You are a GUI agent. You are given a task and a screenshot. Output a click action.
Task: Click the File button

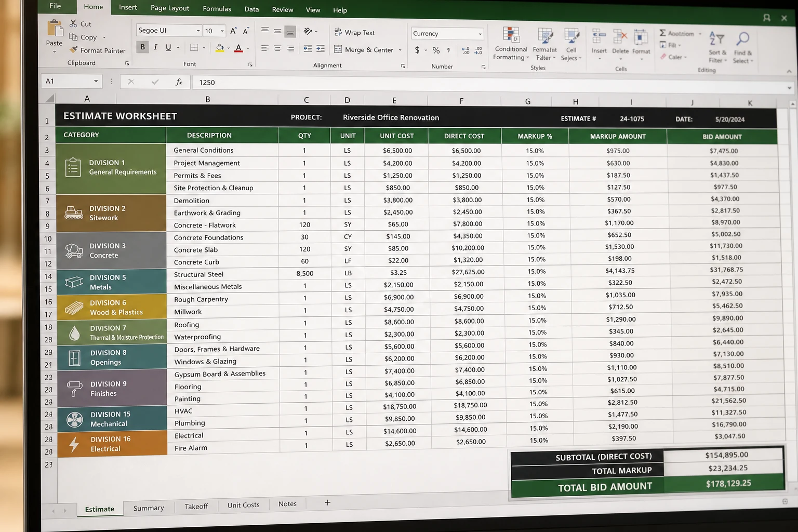[x=55, y=6]
